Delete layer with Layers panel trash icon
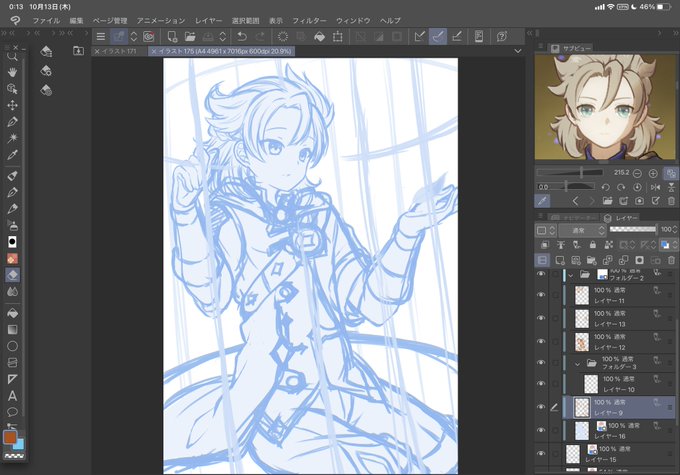 tap(671, 260)
